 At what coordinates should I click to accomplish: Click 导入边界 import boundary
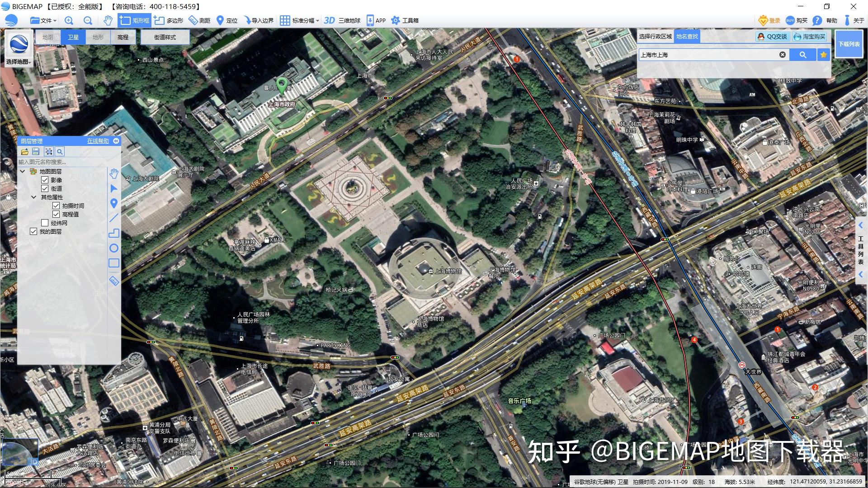[259, 20]
